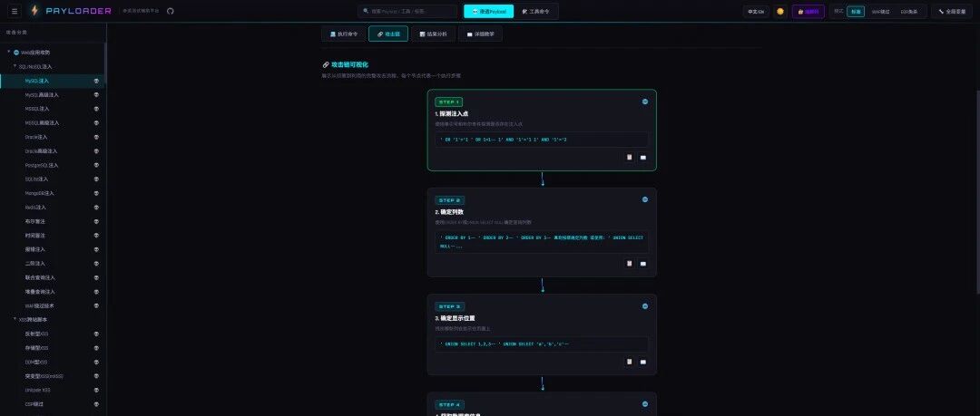Open the hamburger menu at top left
Image resolution: width=980 pixels, height=416 pixels.
[x=15, y=11]
